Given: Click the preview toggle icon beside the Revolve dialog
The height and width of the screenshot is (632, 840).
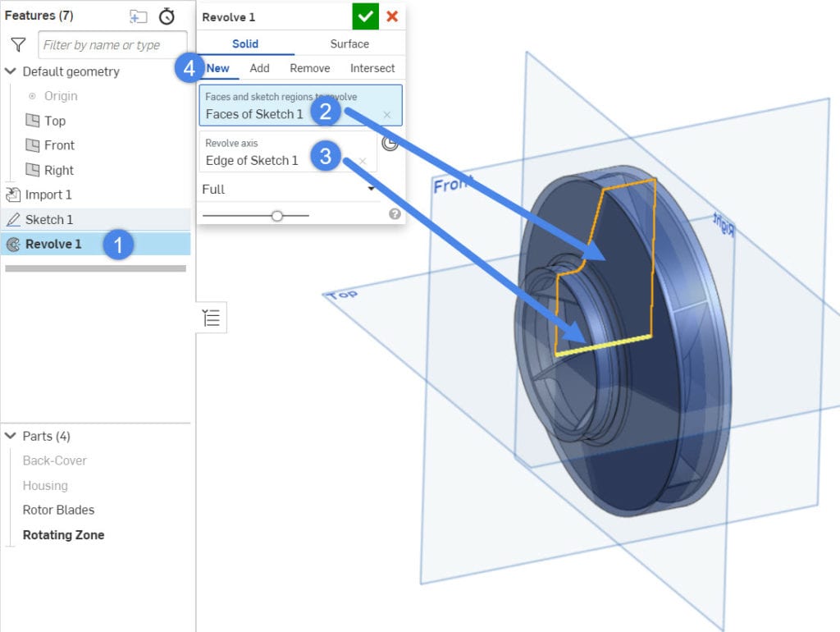Looking at the screenshot, I should 391,144.
